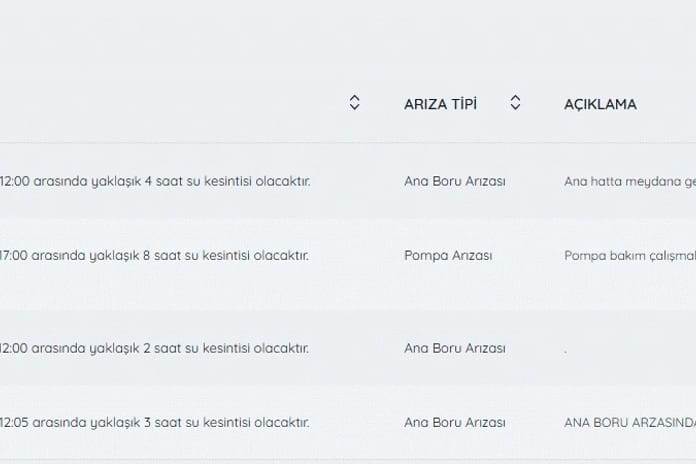Click Ana Boru Arızası in the last row
This screenshot has width=696, height=464.
pyautogui.click(x=454, y=422)
